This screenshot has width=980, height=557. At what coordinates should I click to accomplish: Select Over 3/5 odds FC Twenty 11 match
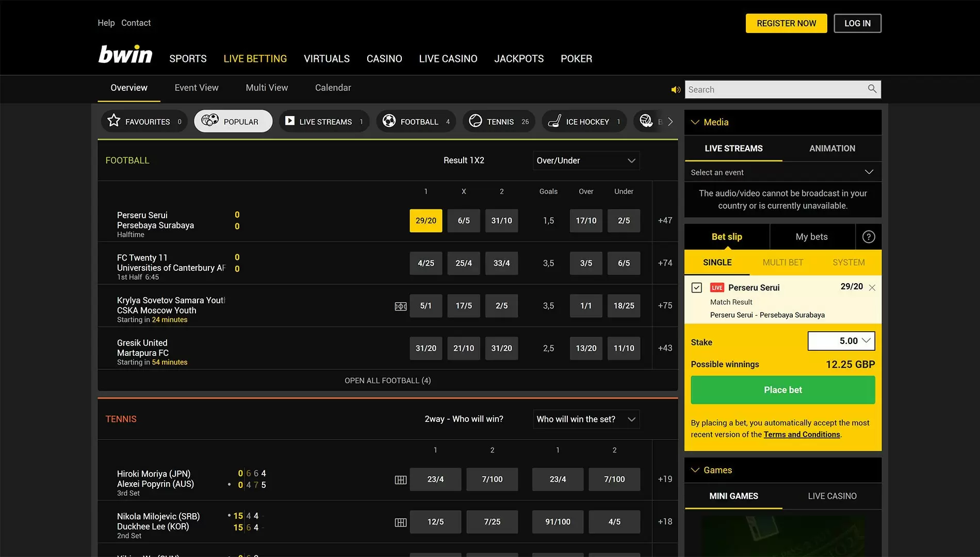(x=586, y=263)
